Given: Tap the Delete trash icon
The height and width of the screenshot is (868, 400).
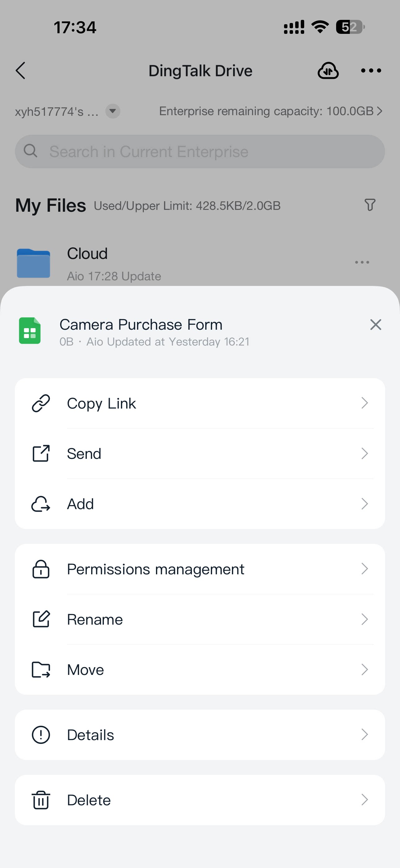Looking at the screenshot, I should (41, 800).
